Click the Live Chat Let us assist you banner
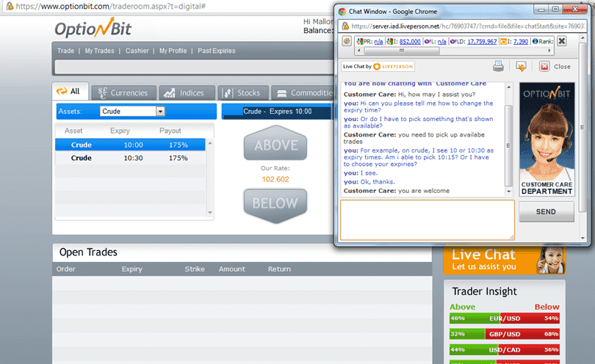The height and width of the screenshot is (364, 595). point(505,261)
